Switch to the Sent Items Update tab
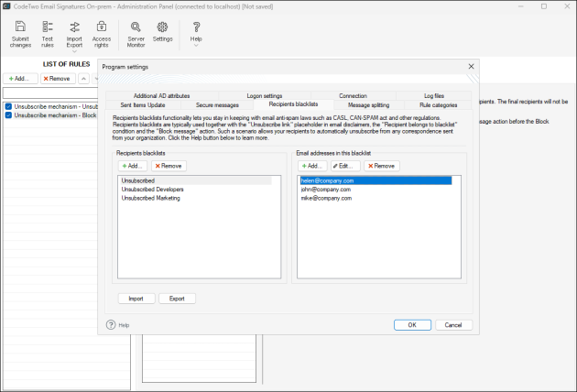Image resolution: width=577 pixels, height=392 pixels. [x=143, y=105]
